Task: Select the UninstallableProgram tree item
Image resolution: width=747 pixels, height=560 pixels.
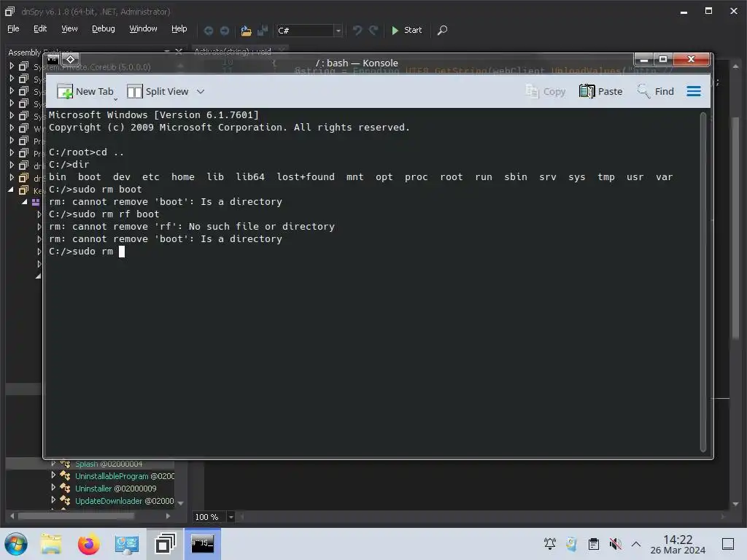Action: click(x=125, y=476)
